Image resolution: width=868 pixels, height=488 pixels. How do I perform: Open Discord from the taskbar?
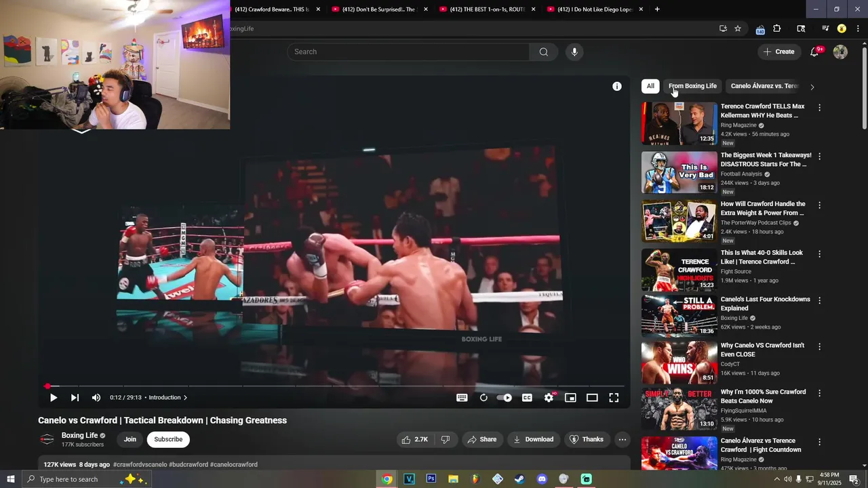click(542, 479)
